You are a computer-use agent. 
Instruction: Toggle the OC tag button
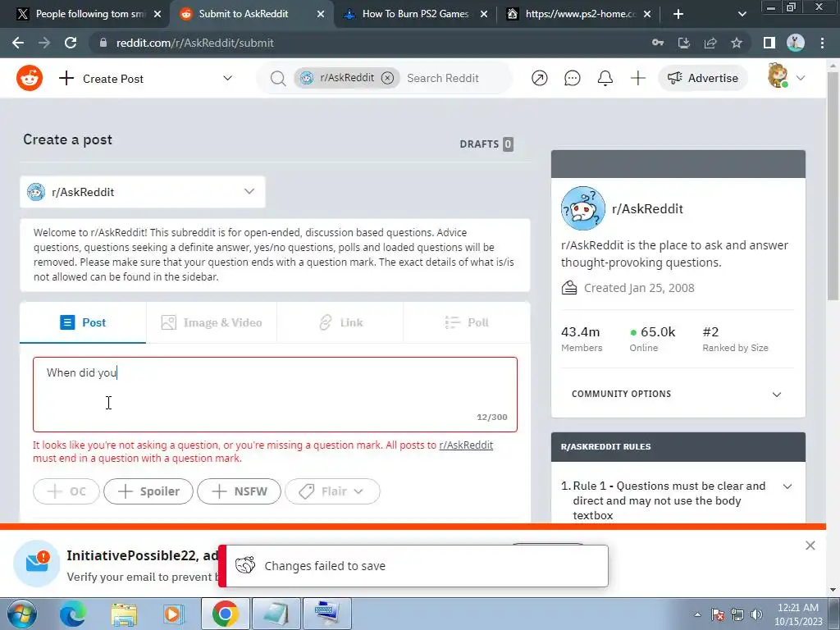click(66, 491)
